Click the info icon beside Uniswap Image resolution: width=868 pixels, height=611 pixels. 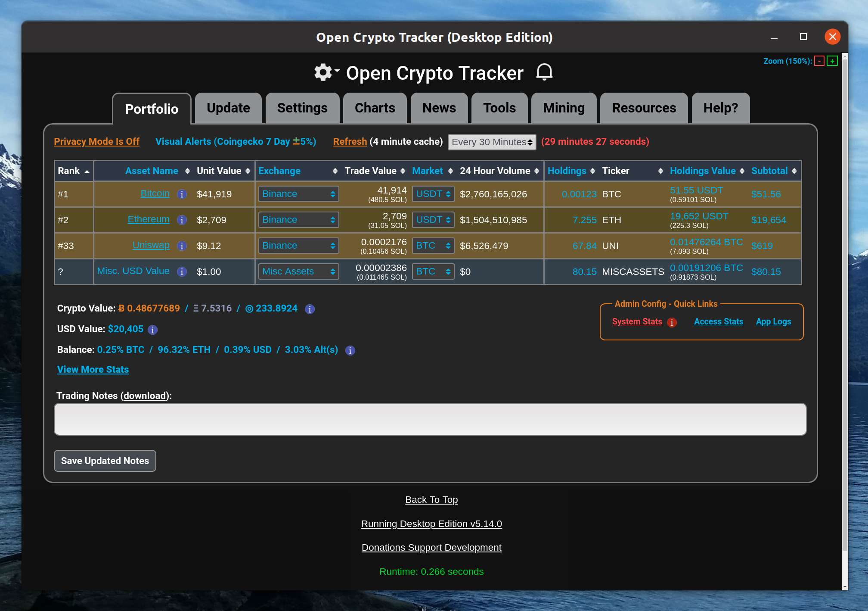[182, 246]
